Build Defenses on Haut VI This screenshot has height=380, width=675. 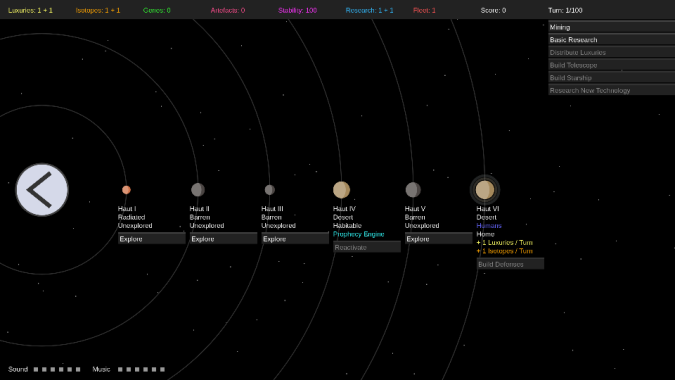(x=510, y=264)
